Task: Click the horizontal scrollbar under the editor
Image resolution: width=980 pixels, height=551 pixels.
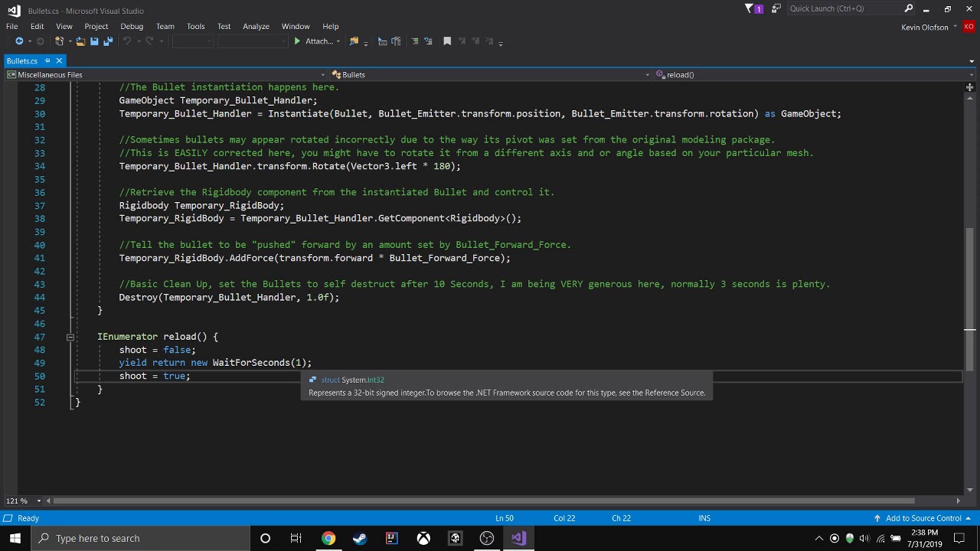Action: click(x=482, y=501)
